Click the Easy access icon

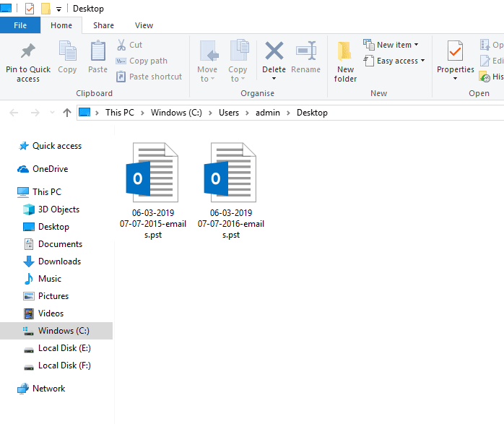[x=369, y=61]
